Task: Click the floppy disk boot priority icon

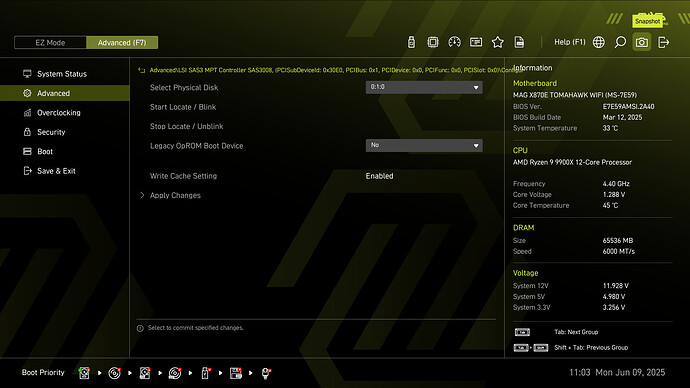Action: (x=236, y=373)
